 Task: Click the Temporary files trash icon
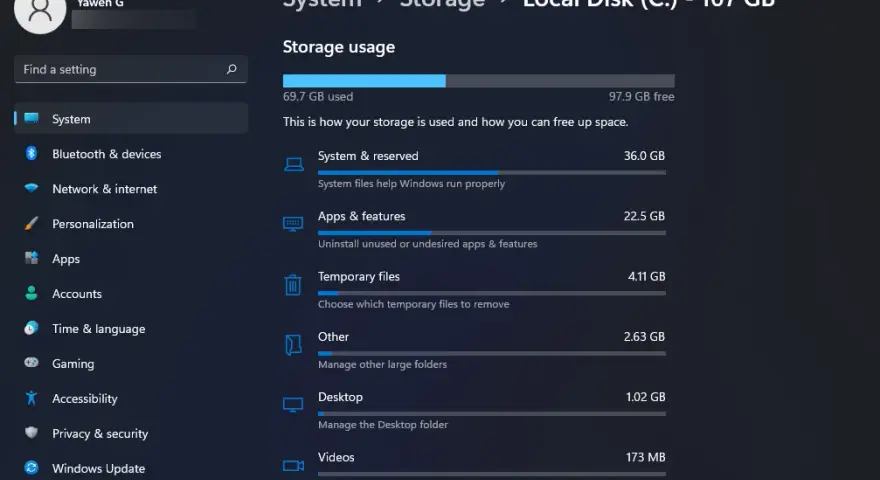pyautogui.click(x=292, y=285)
